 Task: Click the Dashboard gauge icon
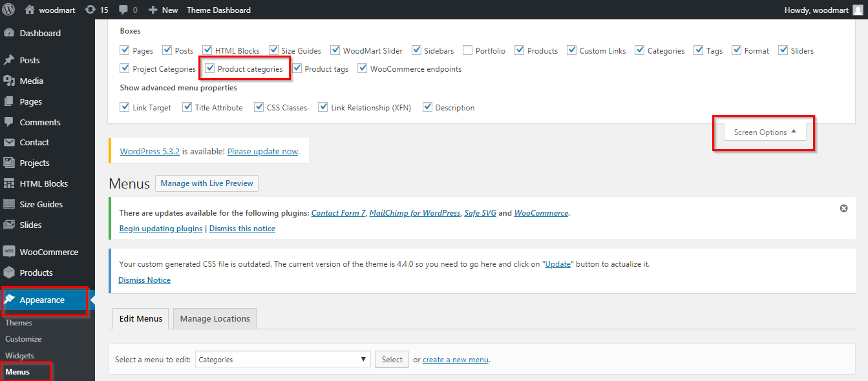point(9,33)
